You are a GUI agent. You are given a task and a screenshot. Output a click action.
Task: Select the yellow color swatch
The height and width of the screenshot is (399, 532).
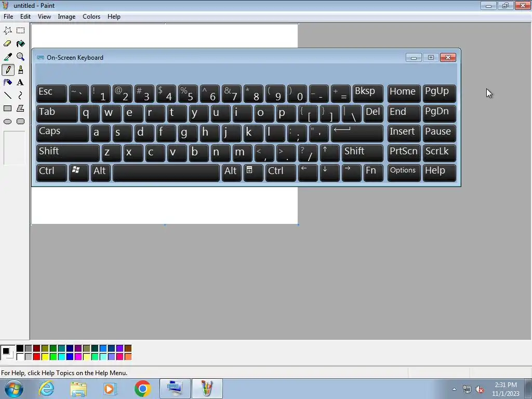click(x=45, y=356)
